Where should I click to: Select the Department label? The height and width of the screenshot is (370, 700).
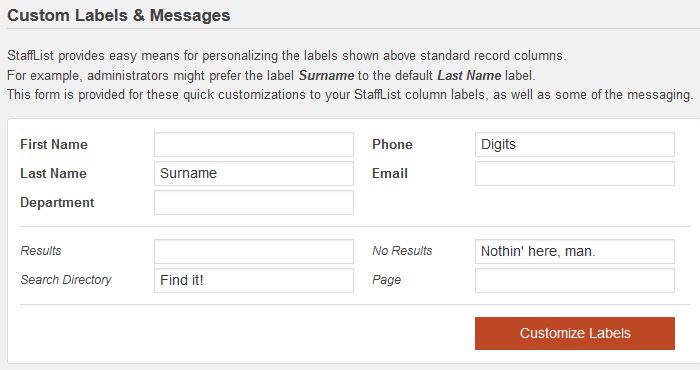pos(57,203)
